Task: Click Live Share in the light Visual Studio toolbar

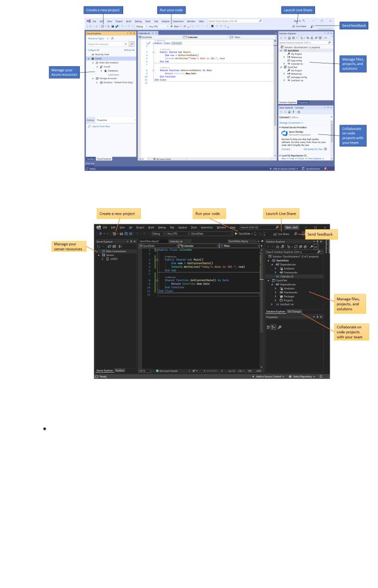Action: pos(299,26)
